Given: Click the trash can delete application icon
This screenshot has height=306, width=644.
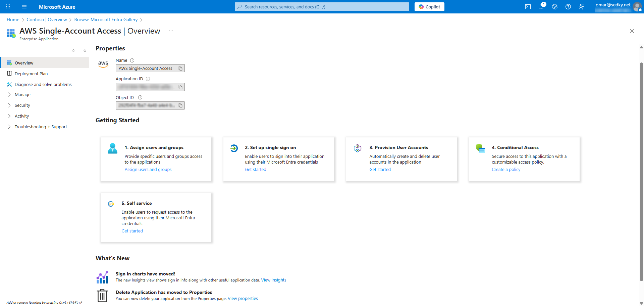Looking at the screenshot, I should click(x=102, y=296).
